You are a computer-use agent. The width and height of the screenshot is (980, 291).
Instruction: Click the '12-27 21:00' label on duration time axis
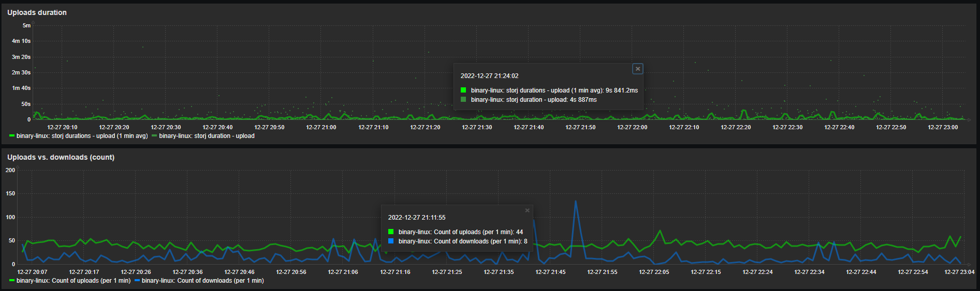pyautogui.click(x=321, y=127)
